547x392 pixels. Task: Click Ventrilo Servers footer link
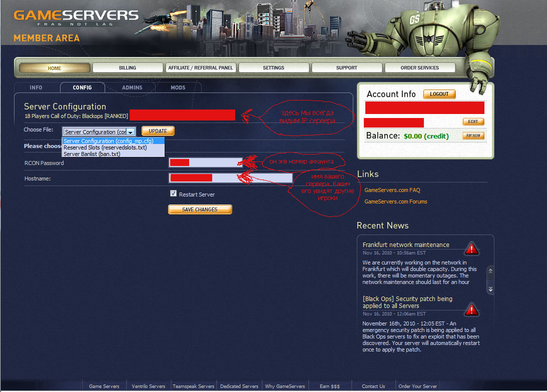click(148, 386)
